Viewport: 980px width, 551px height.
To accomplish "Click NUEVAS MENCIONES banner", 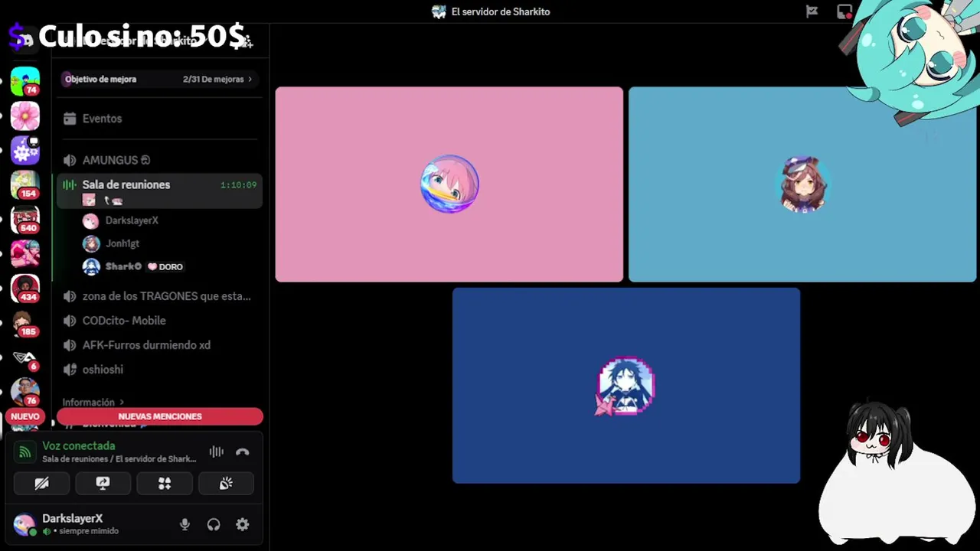I will pyautogui.click(x=160, y=416).
